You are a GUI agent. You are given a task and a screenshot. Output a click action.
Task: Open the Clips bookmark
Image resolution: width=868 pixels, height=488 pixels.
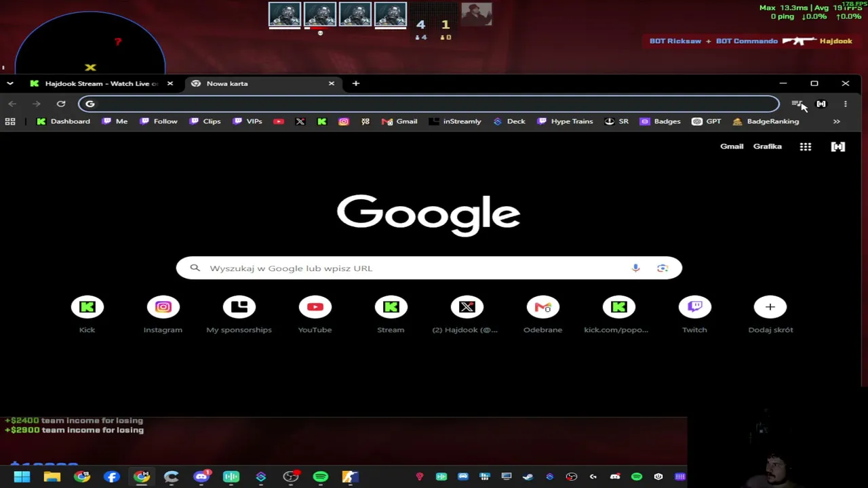click(205, 121)
